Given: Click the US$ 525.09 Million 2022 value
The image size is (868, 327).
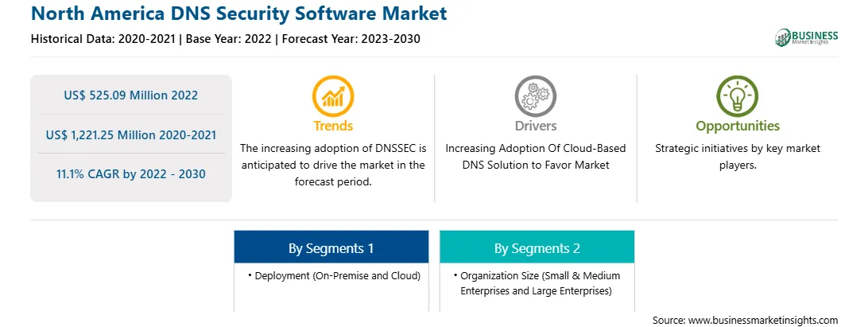Looking at the screenshot, I should tap(131, 95).
